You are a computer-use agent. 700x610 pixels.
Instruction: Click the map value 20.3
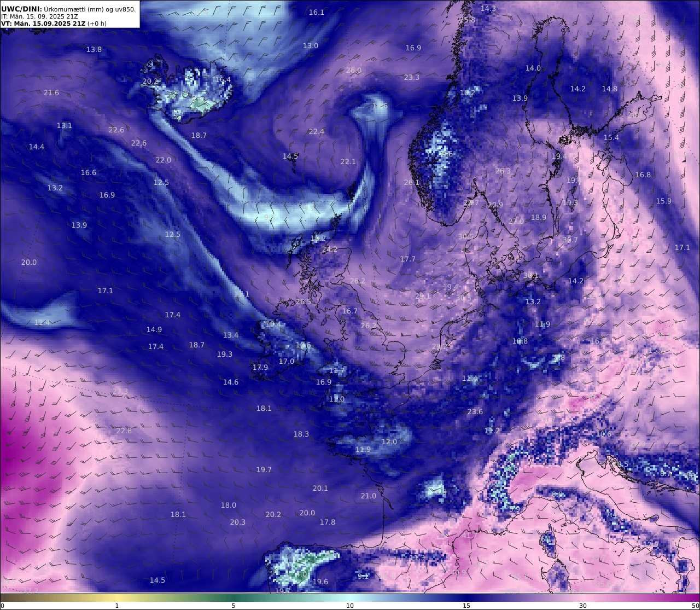point(238,522)
